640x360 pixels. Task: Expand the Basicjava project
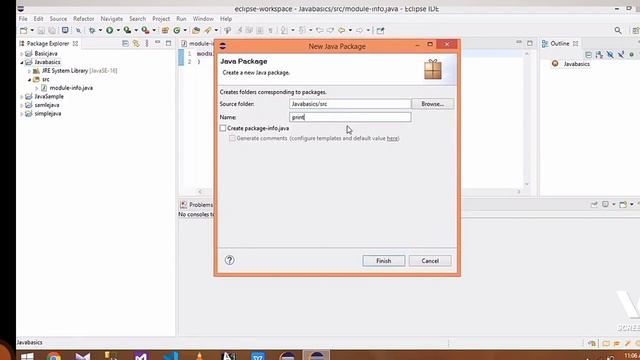(22, 53)
